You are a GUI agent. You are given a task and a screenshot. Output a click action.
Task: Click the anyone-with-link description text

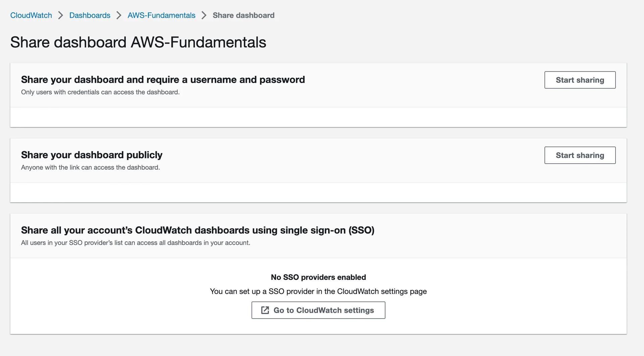click(x=91, y=167)
